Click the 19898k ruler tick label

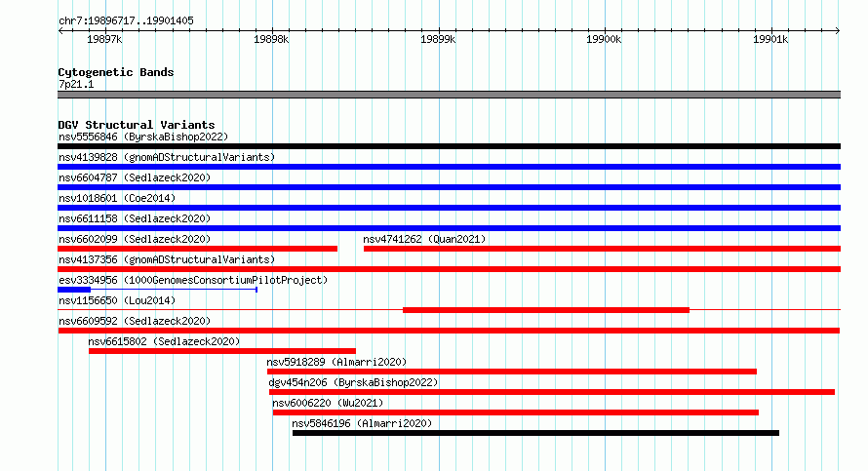271,39
